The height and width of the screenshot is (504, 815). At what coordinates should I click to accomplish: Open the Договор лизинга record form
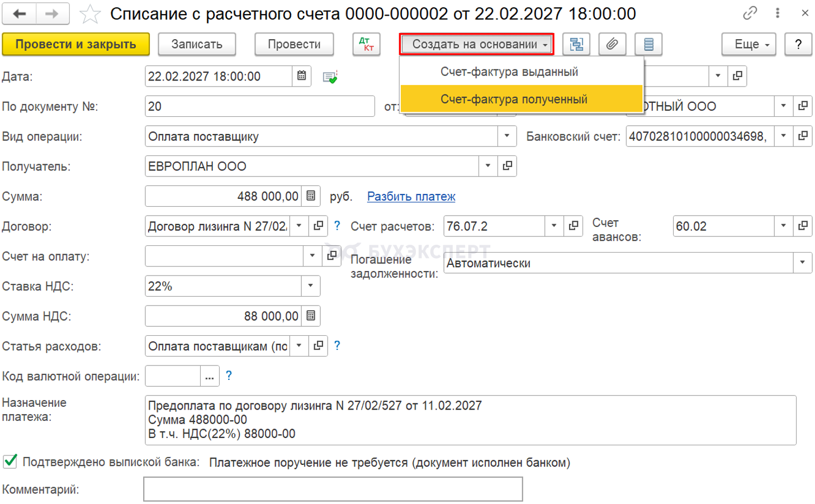pyautogui.click(x=318, y=226)
